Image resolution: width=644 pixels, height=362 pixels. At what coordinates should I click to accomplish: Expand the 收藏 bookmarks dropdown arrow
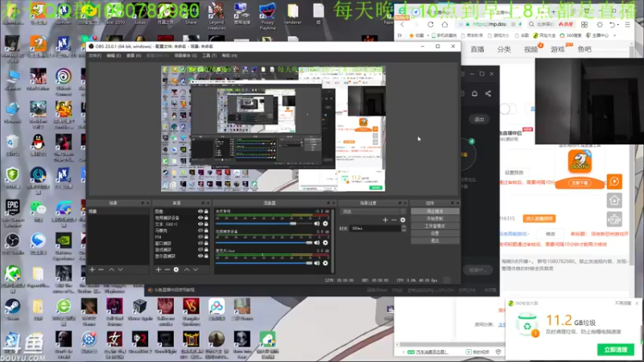point(427,35)
